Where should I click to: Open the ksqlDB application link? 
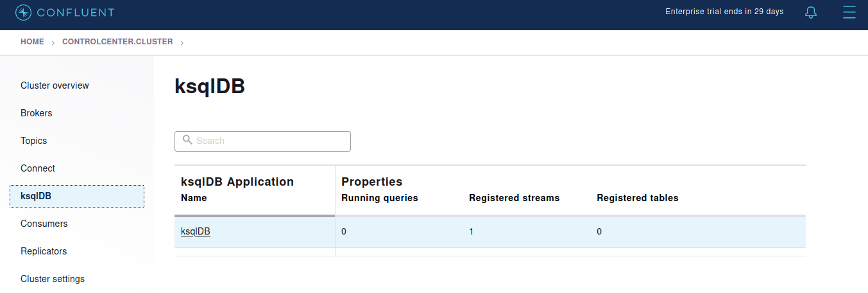coord(196,231)
